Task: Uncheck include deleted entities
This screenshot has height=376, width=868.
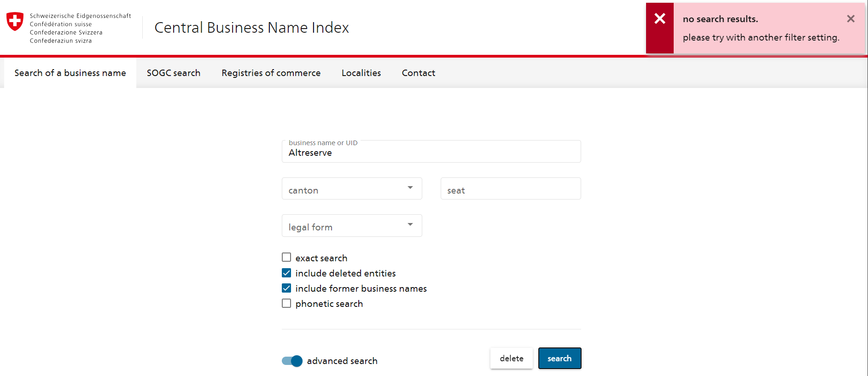Action: click(286, 273)
